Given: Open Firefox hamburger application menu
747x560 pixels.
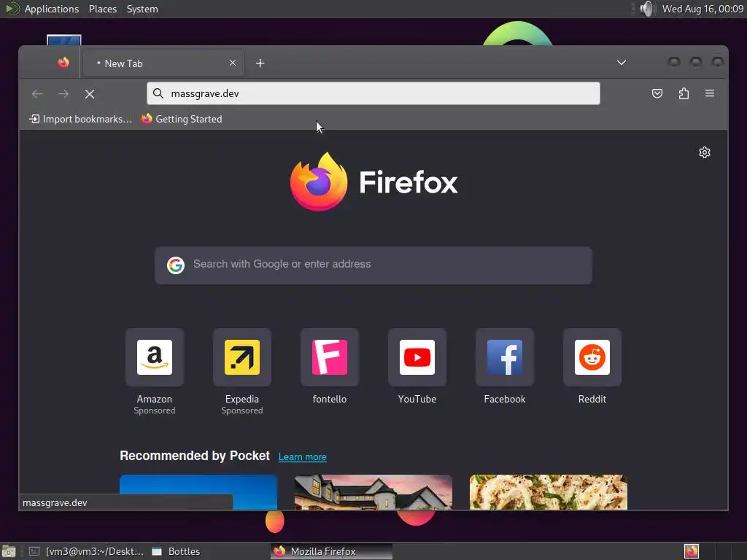Looking at the screenshot, I should click(709, 93).
